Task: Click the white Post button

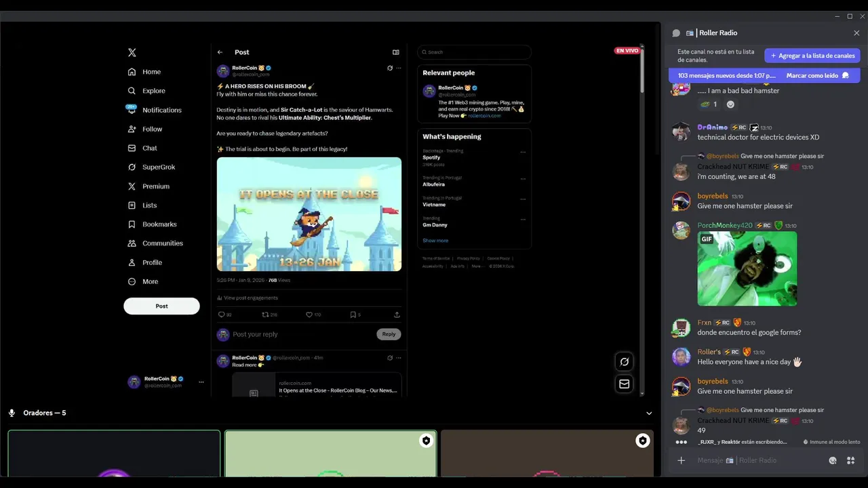Action: click(161, 306)
